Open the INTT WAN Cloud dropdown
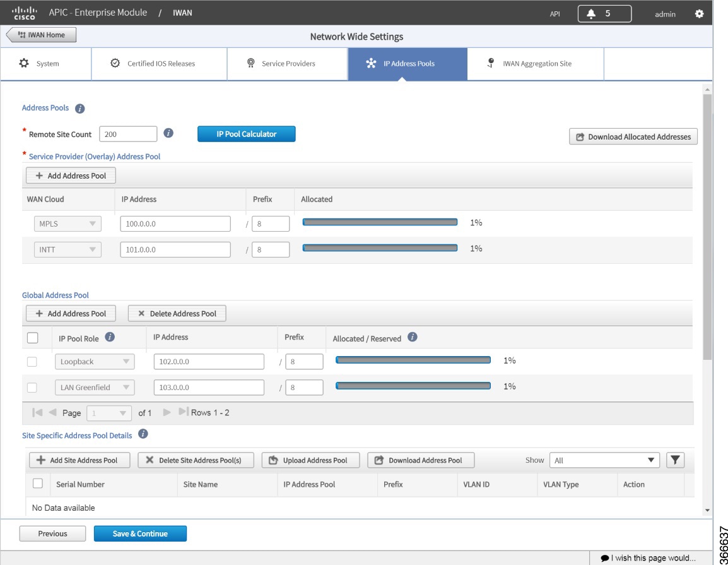Screen dimensions: 728x565 (x=68, y=249)
